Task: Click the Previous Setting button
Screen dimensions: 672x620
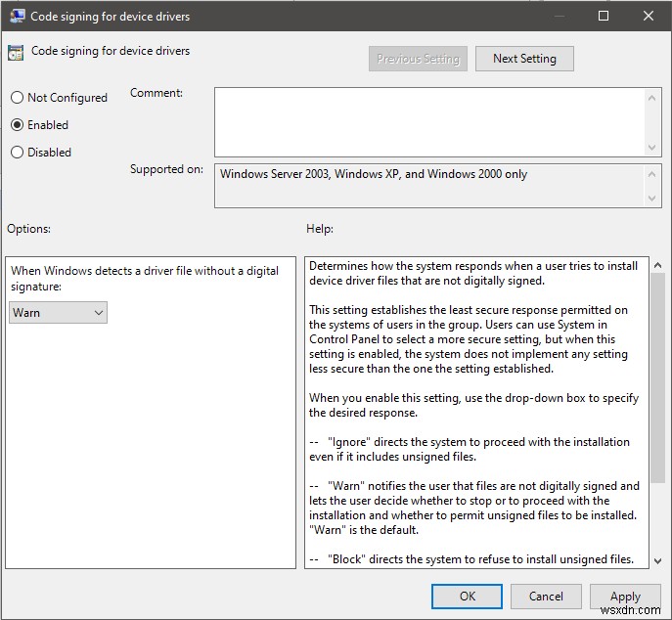Action: click(418, 59)
